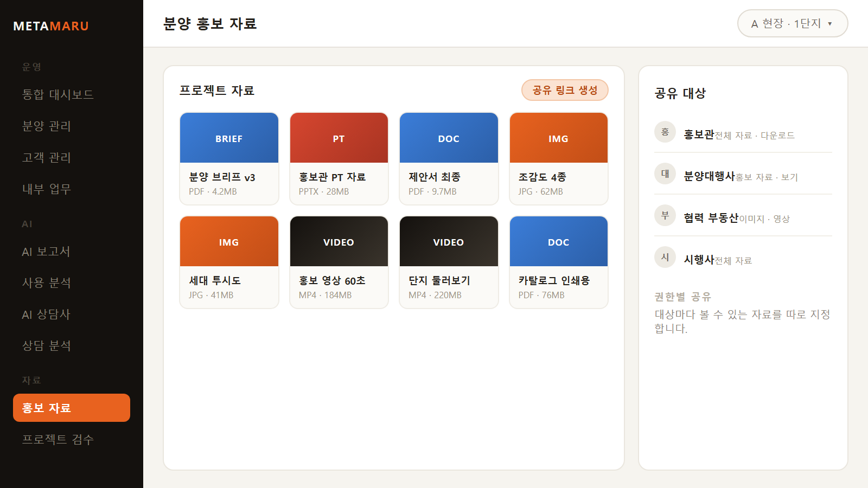Open 고객 관리 sidebar item
The width and height of the screenshot is (868, 488).
tap(72, 157)
